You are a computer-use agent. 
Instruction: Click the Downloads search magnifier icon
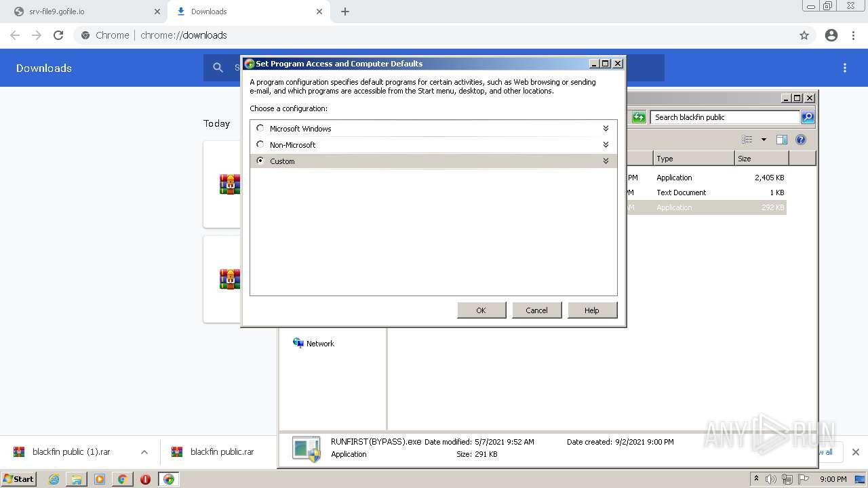[218, 68]
